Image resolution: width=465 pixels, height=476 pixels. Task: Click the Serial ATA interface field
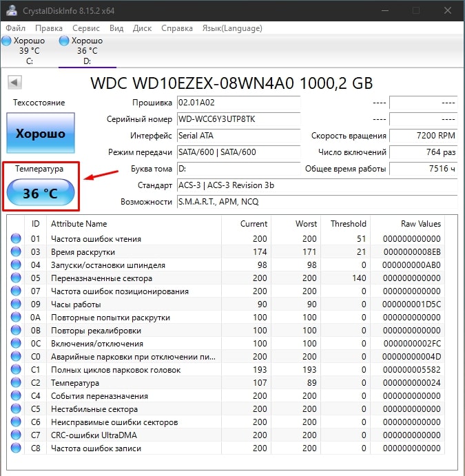click(238, 136)
